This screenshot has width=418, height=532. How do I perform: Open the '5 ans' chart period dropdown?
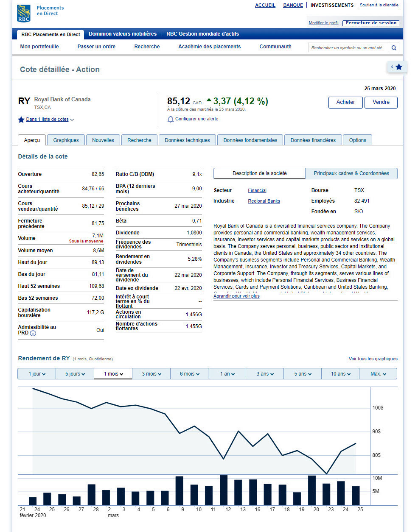tap(303, 374)
